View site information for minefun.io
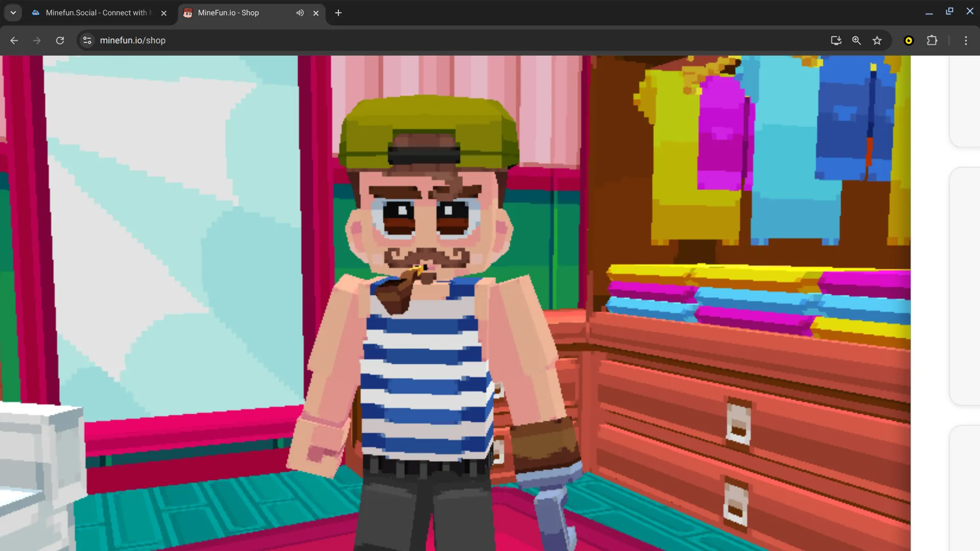 [x=87, y=40]
